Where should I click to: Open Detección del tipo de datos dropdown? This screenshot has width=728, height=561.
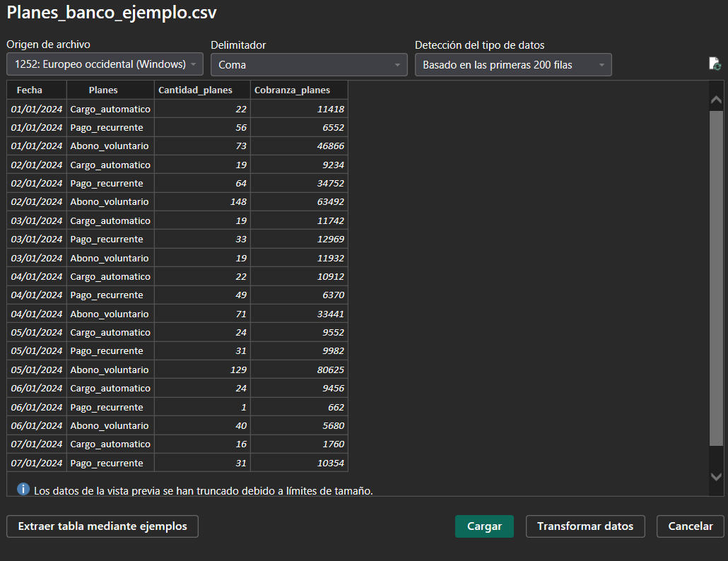[x=512, y=64]
